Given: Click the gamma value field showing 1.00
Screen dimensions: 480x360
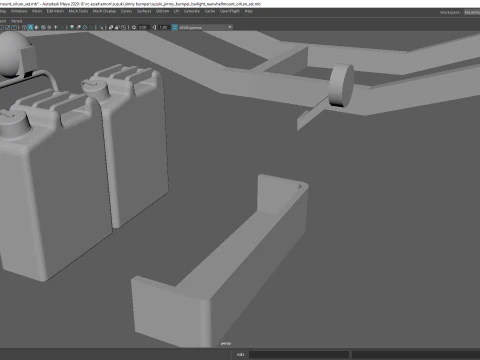Looking at the screenshot, I should point(163,27).
